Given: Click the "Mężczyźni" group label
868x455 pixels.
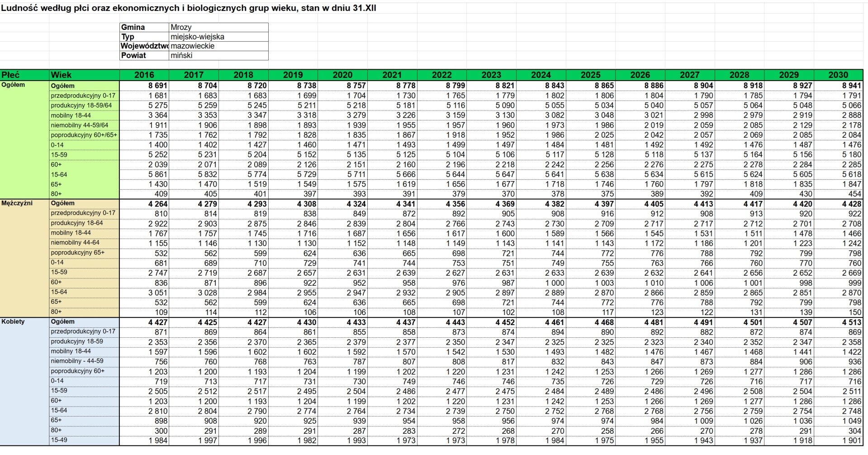Looking at the screenshot, I should pyautogui.click(x=17, y=203).
